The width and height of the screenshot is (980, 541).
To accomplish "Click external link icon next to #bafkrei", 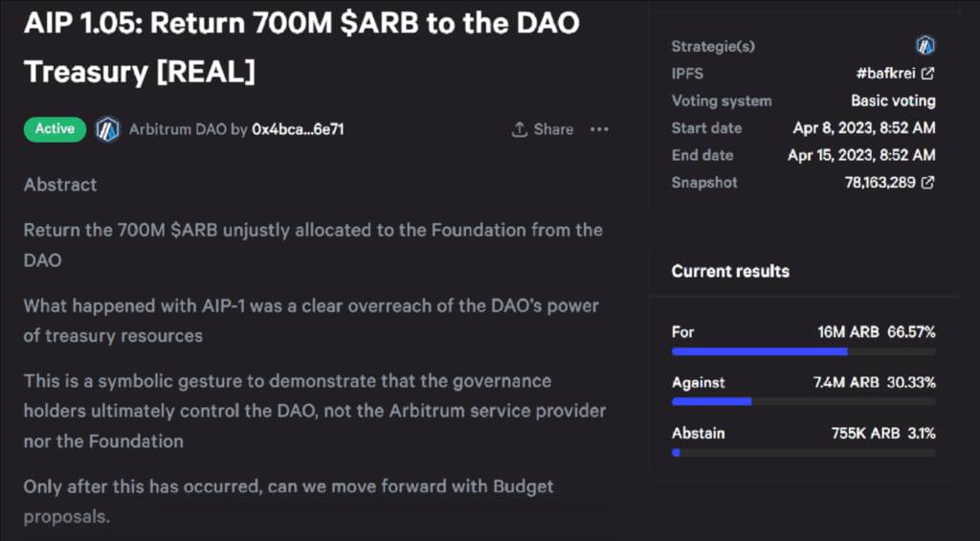I will (x=927, y=74).
